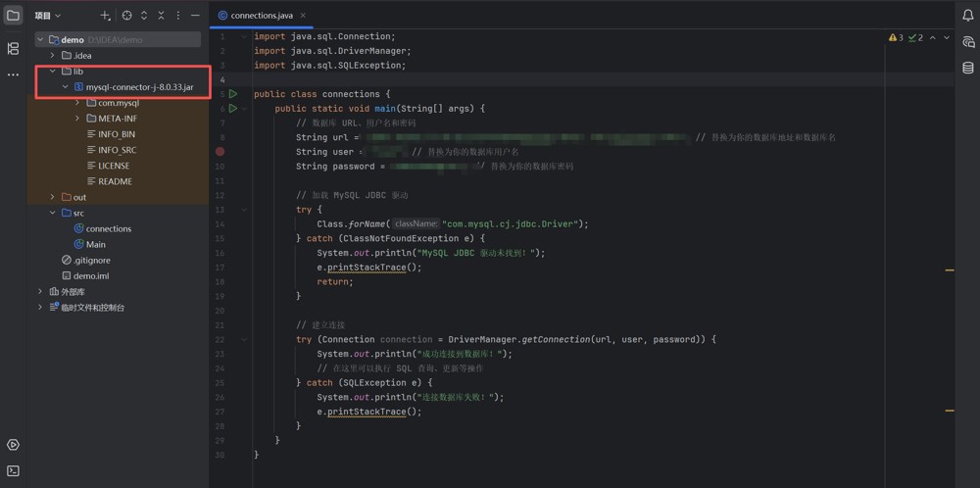980x488 pixels.
Task: Expand the com.mysql package
Action: point(77,103)
